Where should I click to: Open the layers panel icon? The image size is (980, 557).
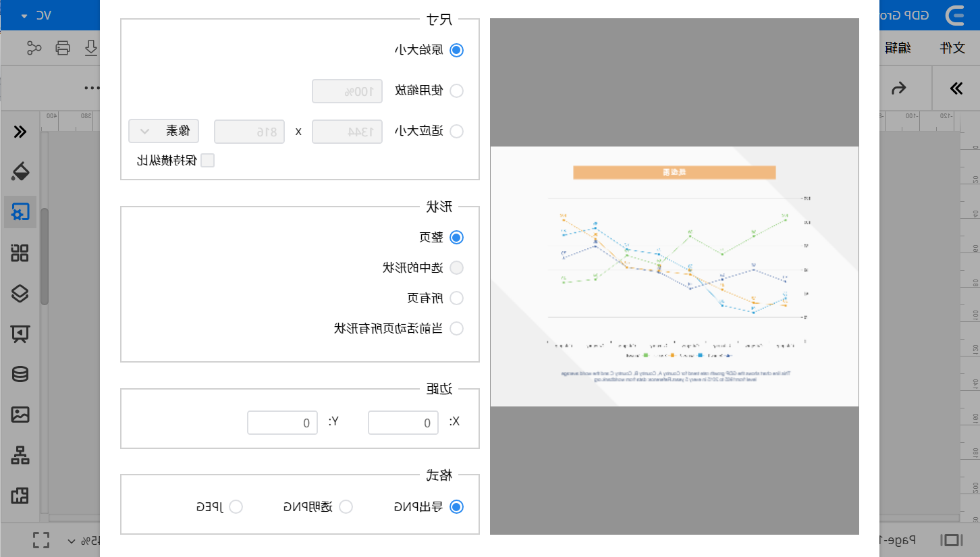(20, 293)
